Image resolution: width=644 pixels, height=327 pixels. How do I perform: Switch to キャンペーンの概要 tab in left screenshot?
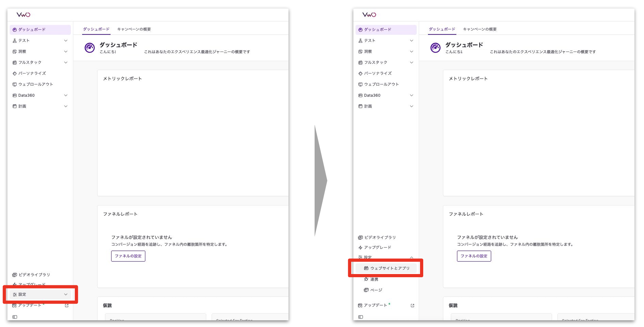click(134, 29)
